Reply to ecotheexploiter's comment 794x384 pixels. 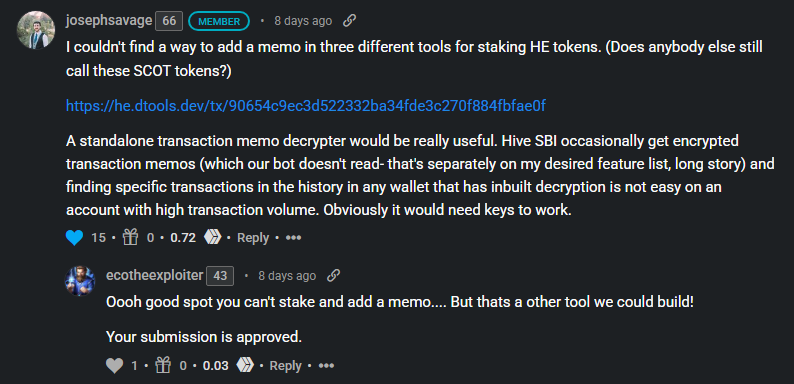pyautogui.click(x=285, y=365)
